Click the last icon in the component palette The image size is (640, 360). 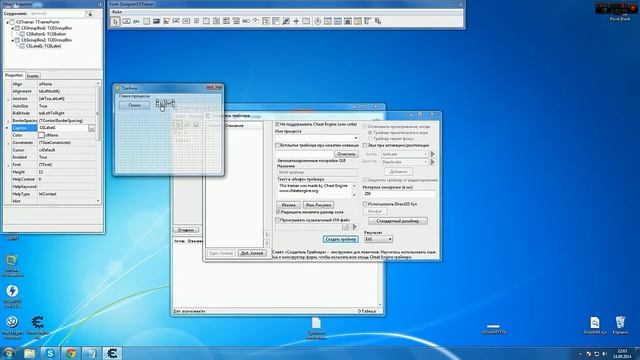tap(378, 21)
